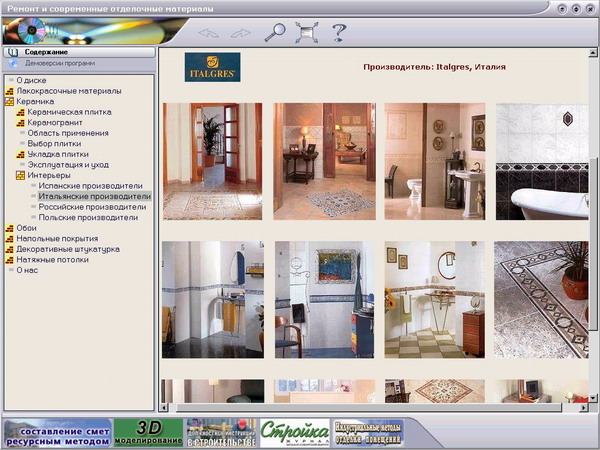Viewport: 600px width, 450px height.
Task: Click Производитель: Italgres, Италия heading text
Action: tap(434, 67)
